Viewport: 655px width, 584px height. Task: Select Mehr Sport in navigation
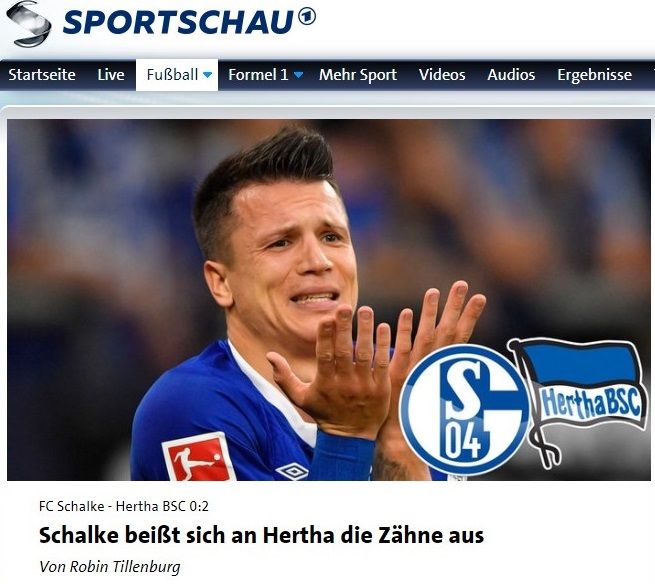point(358,75)
